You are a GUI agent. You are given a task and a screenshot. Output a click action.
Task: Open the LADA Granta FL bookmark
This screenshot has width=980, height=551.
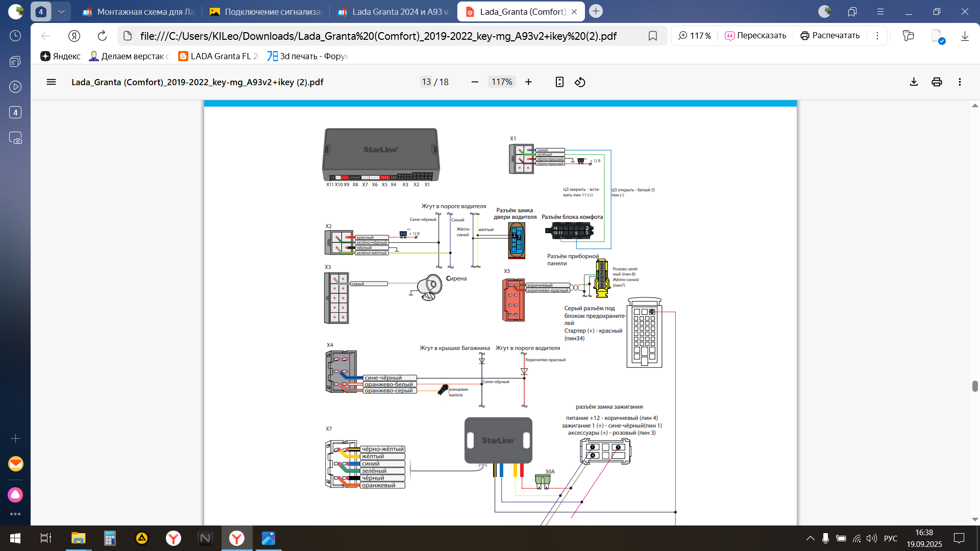tap(218, 56)
